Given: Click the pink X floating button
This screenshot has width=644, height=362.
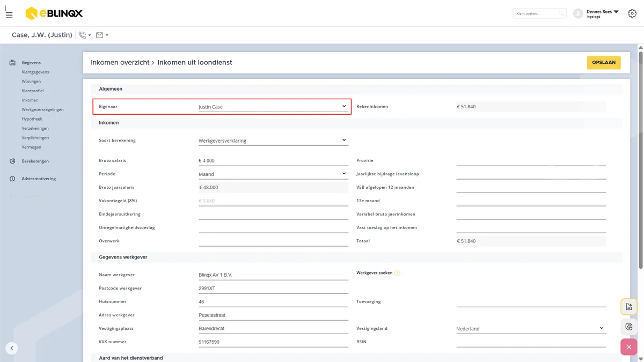Looking at the screenshot, I should (x=629, y=347).
